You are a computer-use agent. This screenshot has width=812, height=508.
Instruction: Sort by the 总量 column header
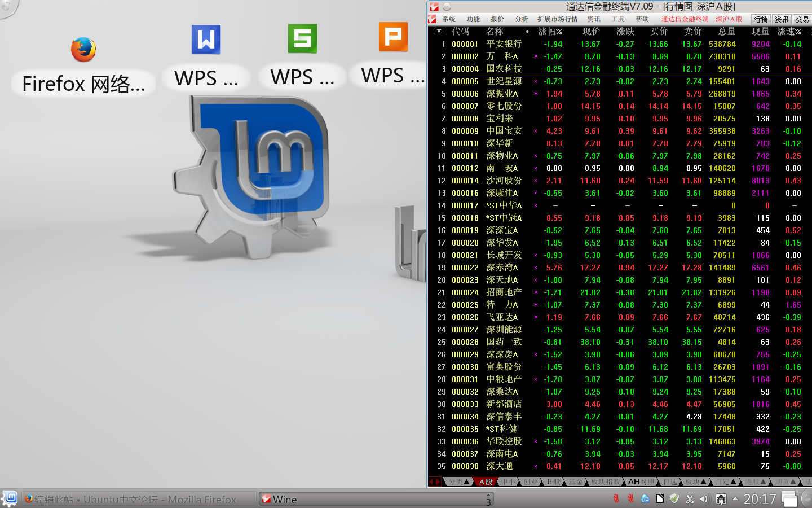pyautogui.click(x=727, y=32)
